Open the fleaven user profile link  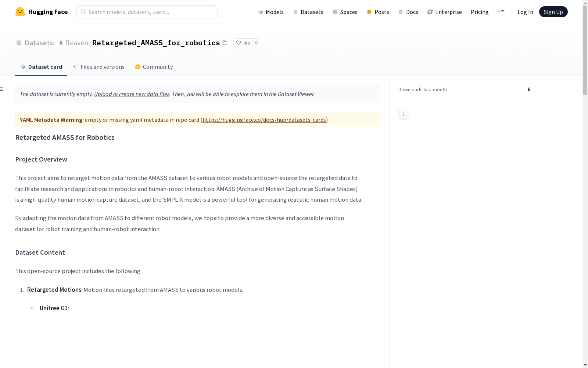tap(76, 43)
